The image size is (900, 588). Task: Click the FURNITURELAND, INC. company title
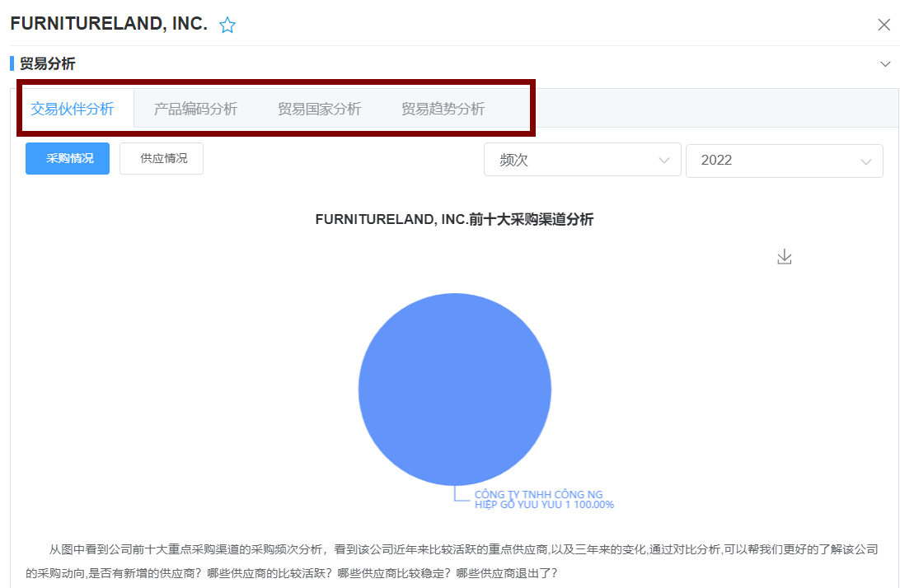click(109, 24)
